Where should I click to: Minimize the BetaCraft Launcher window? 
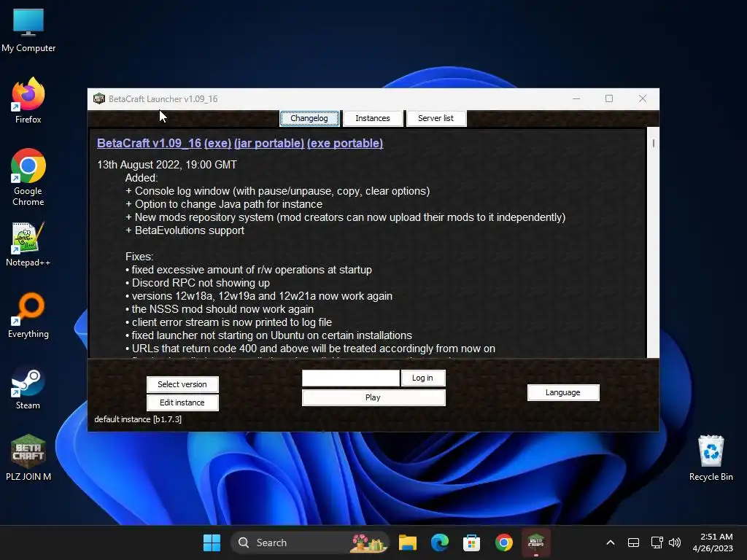(576, 98)
